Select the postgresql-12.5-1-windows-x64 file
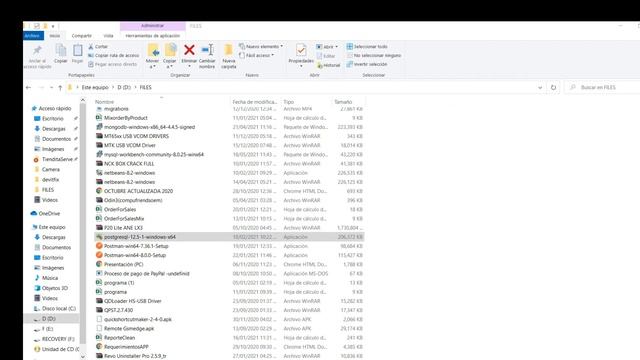The width and height of the screenshot is (640, 360). coord(229,237)
